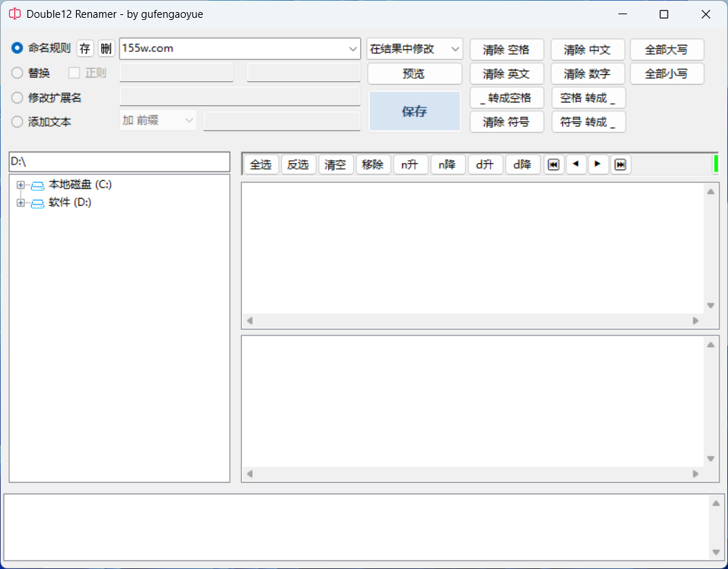Click the last-item navigation arrow icon
728x569 pixels.
621,165
